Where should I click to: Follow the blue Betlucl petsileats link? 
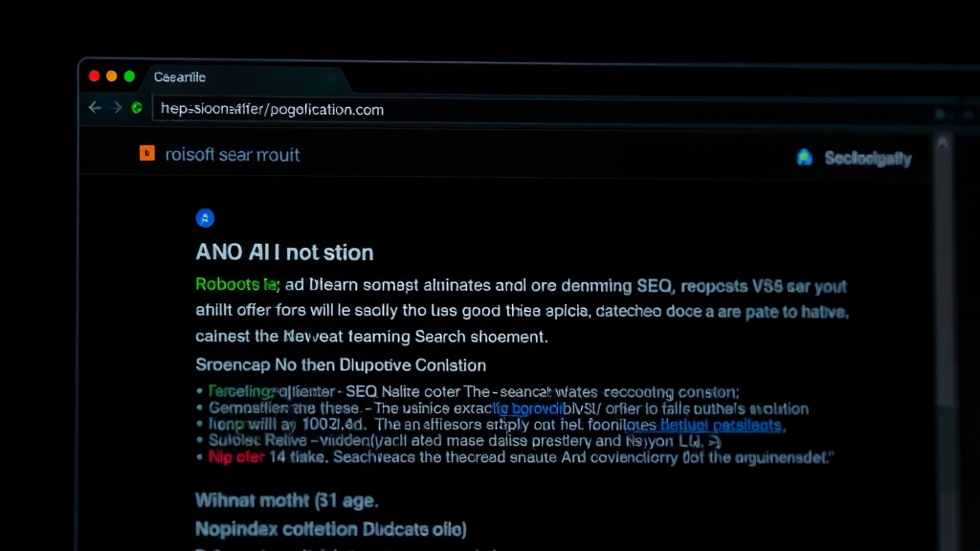[x=720, y=425]
